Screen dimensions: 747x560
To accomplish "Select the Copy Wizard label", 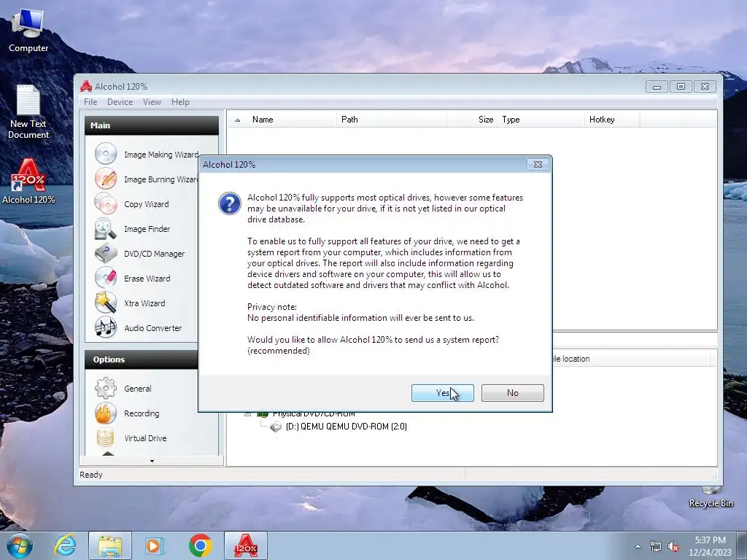I will pyautogui.click(x=146, y=204).
